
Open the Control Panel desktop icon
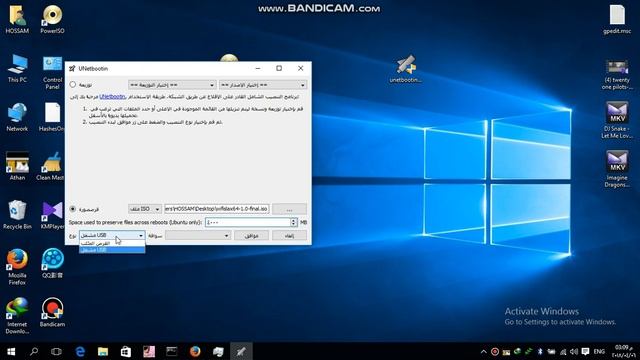52,72
